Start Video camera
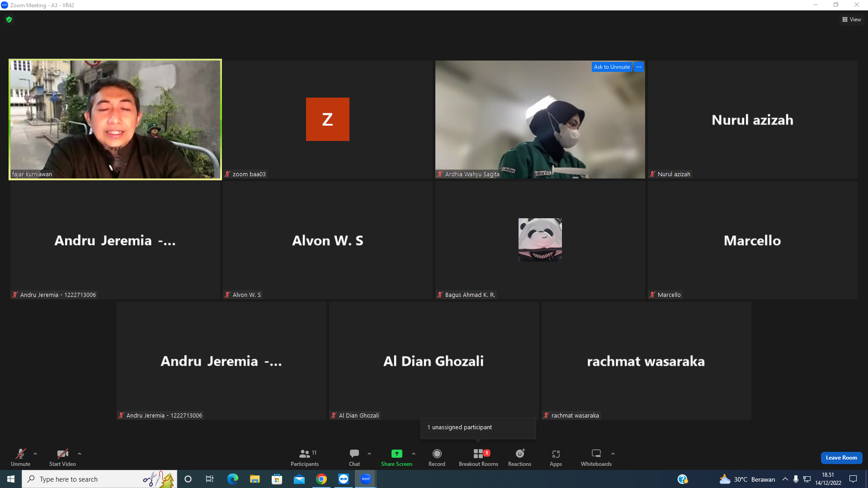This screenshot has height=488, width=868. pos(62,457)
